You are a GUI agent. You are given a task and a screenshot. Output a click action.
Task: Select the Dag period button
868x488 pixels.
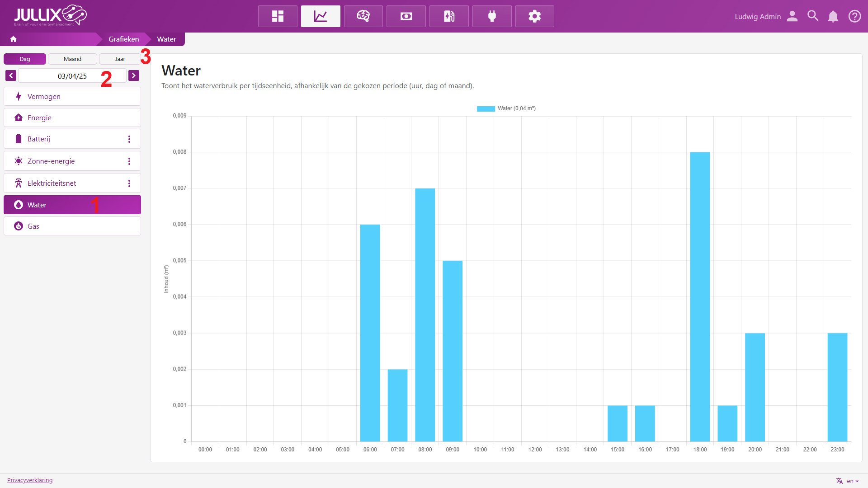tap(25, 59)
